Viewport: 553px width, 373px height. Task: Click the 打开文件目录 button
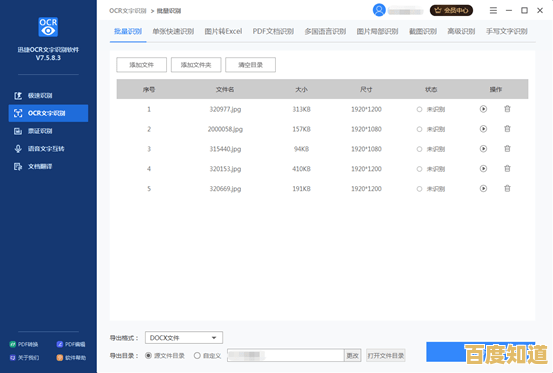point(385,355)
